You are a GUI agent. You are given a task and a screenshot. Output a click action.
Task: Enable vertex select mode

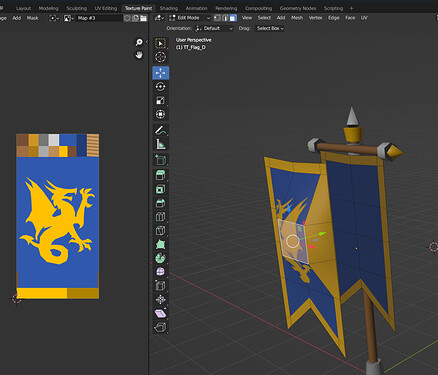click(217, 18)
